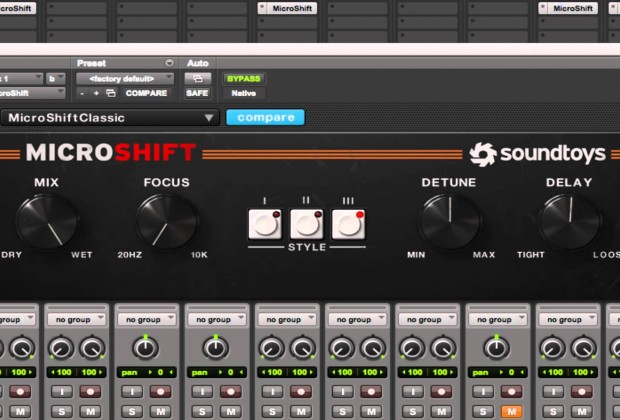Click insert selector dot beside middle MicroShift insert
Screen dimensions: 620x420
tap(263, 8)
